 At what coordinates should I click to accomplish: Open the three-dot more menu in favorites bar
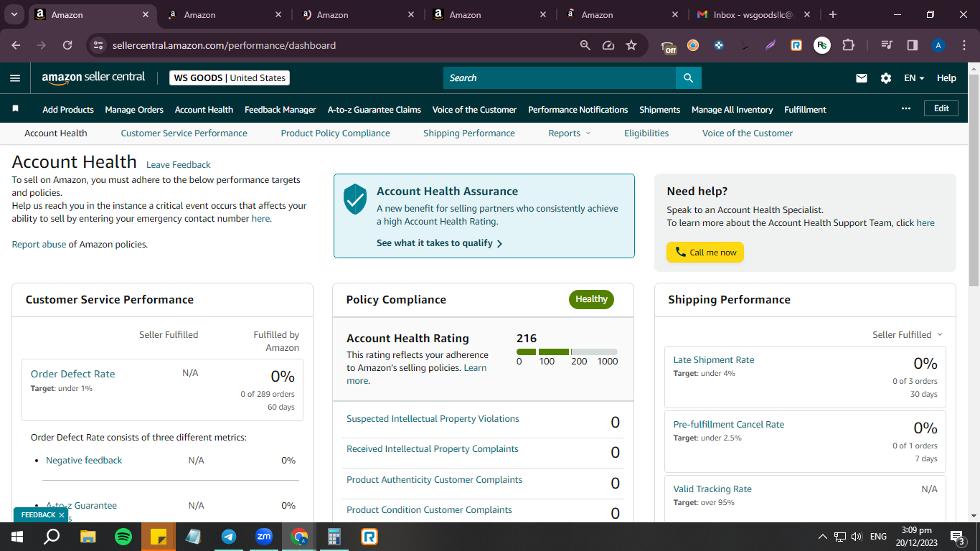906,108
